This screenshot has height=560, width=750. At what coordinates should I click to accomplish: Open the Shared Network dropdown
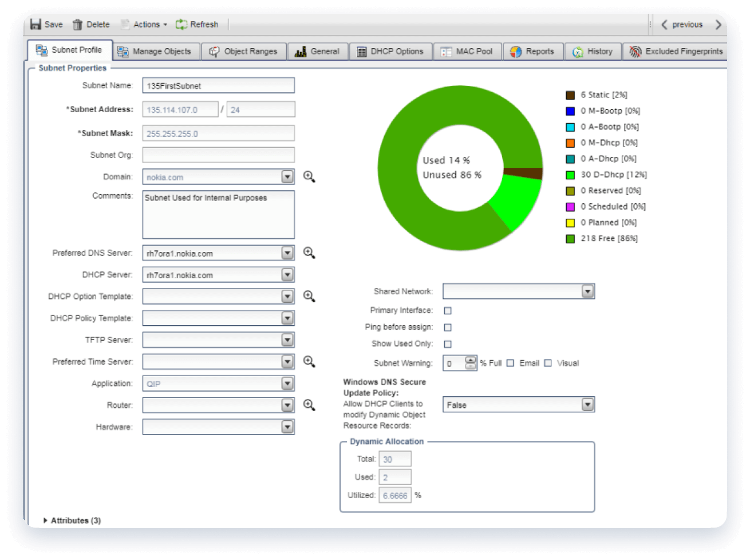[587, 291]
